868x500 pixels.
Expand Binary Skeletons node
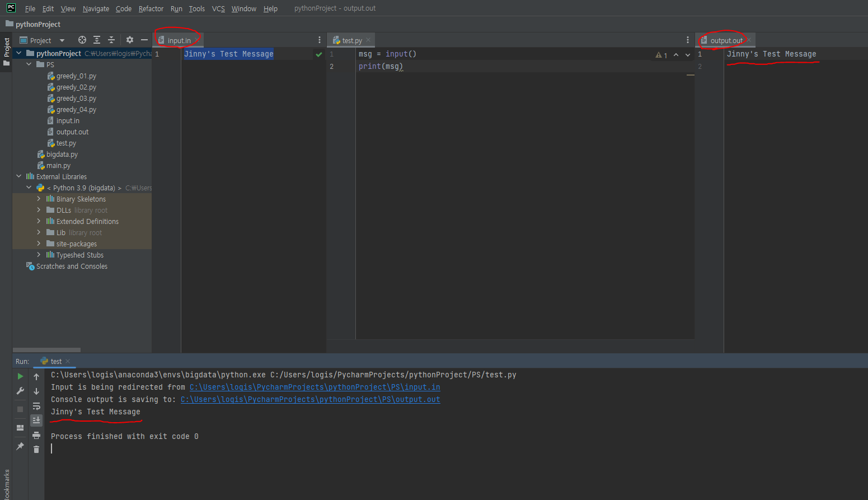[x=39, y=199]
